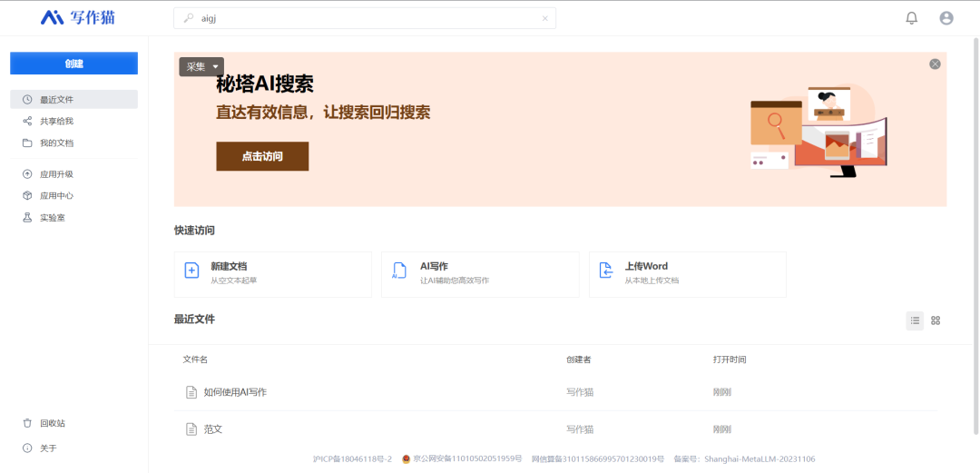Expand the 采集 dropdown on the banner
Viewport: 980px width, 473px height.
click(201, 67)
